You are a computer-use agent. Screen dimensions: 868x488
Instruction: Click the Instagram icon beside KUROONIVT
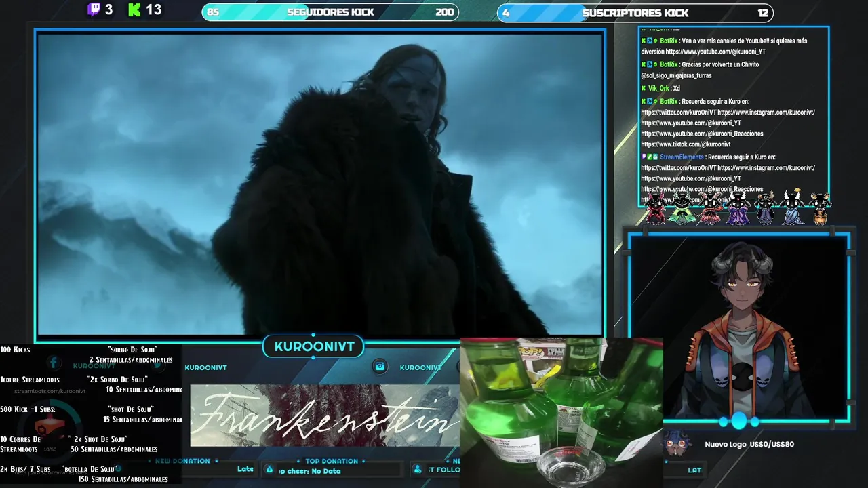(380, 367)
